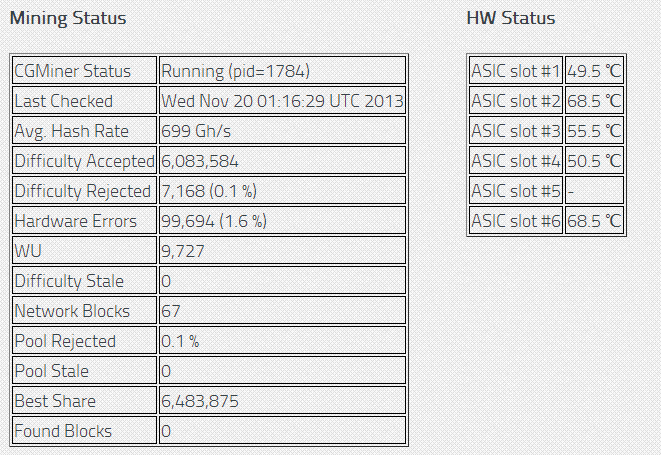Select the ASIC slot #3 label
This screenshot has height=455, width=661.
(516, 130)
